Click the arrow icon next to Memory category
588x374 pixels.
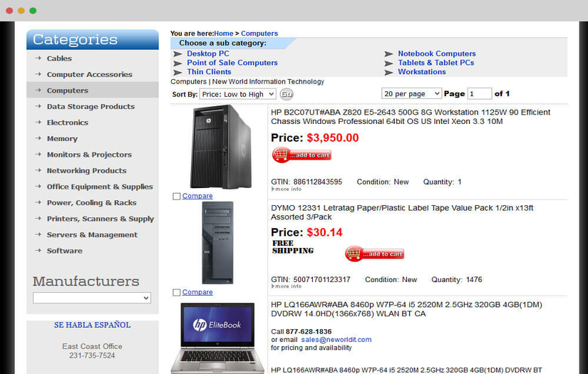(x=38, y=138)
